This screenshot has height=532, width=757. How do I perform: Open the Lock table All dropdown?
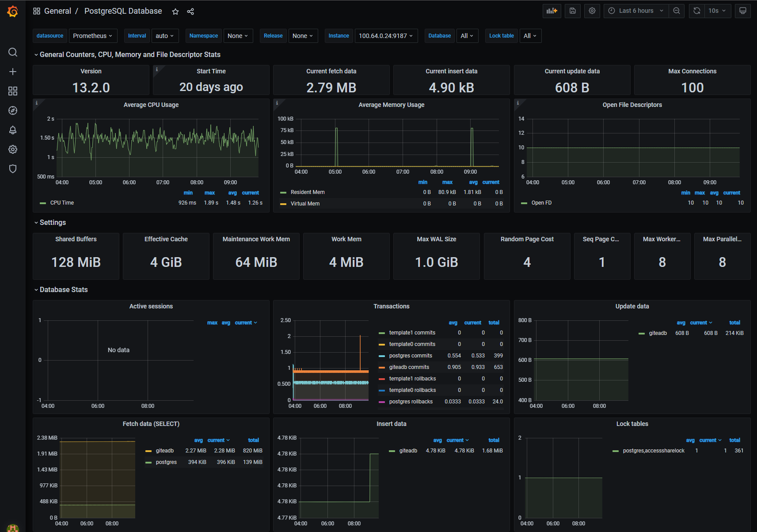(530, 36)
